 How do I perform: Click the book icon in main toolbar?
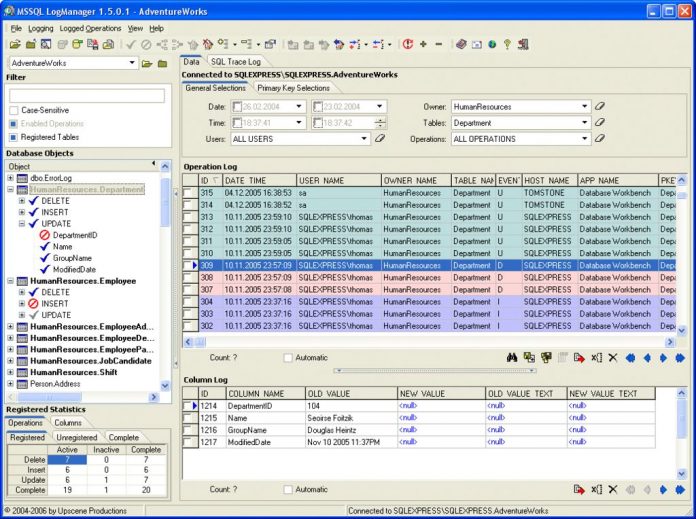click(x=461, y=44)
